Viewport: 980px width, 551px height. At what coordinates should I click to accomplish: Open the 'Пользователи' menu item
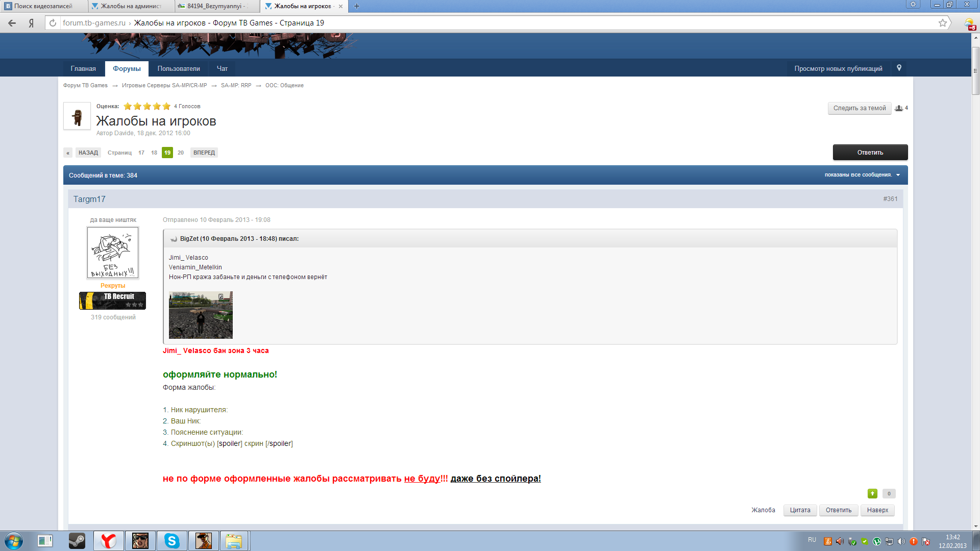point(179,68)
